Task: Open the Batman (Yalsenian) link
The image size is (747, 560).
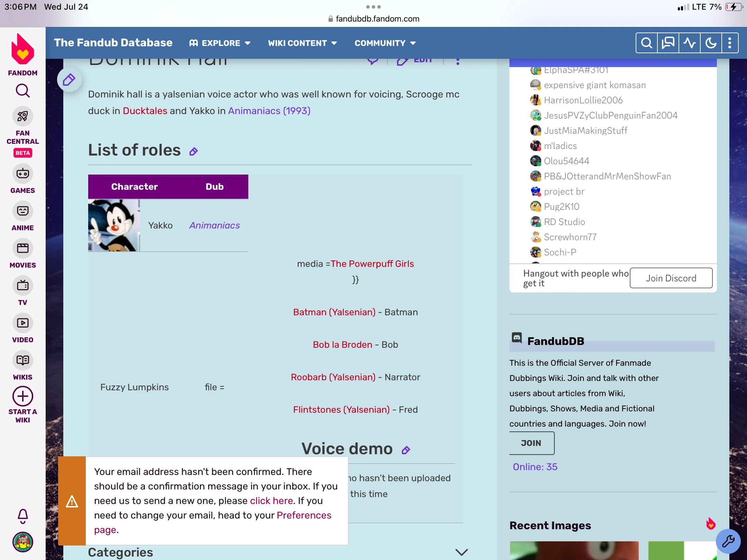Action: click(x=334, y=312)
